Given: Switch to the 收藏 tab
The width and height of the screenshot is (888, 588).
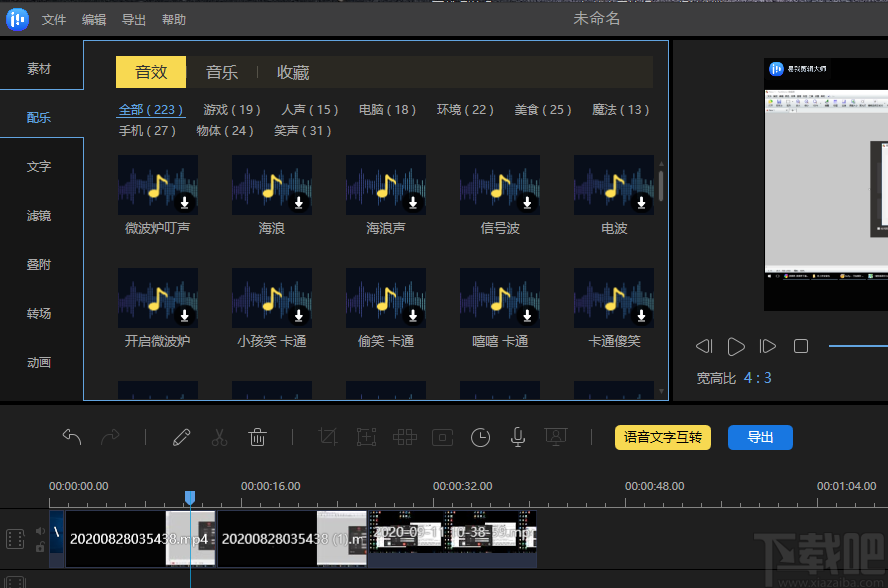Looking at the screenshot, I should [293, 72].
